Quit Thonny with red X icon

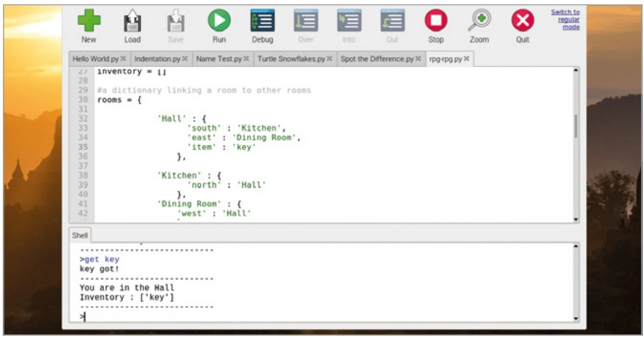click(x=522, y=22)
